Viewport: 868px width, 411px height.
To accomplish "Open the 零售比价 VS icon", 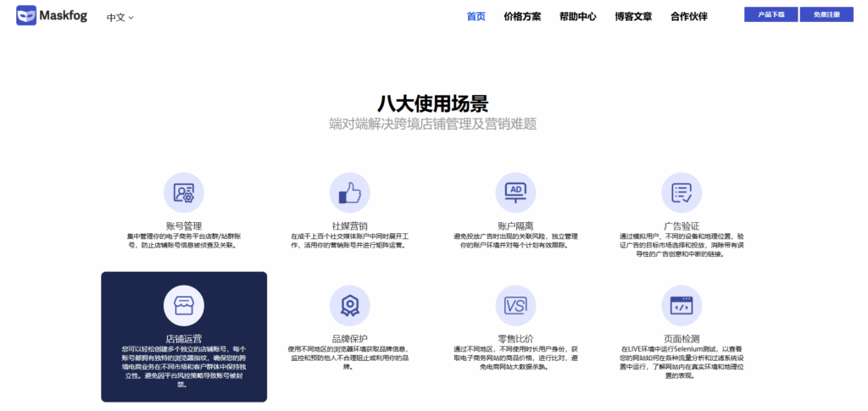I will pos(516,305).
